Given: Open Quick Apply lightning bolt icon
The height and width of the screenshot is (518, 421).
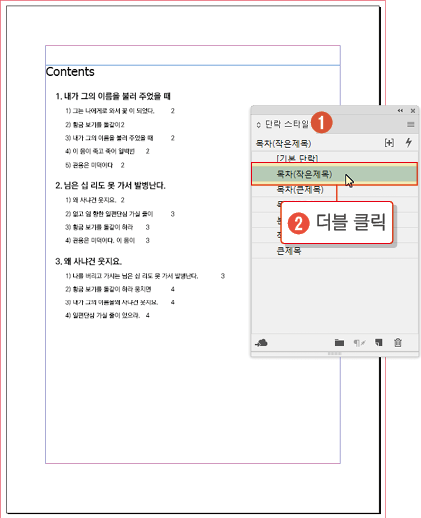Looking at the screenshot, I should [409, 142].
